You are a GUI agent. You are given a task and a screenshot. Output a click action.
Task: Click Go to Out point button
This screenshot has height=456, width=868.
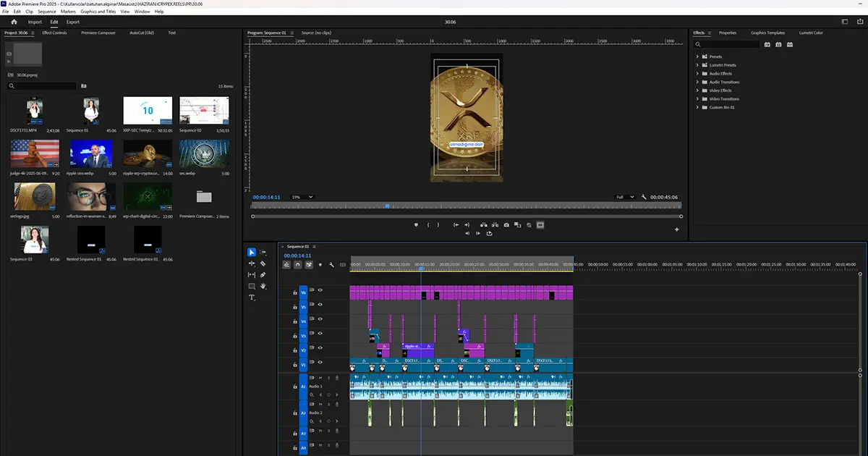(x=467, y=224)
